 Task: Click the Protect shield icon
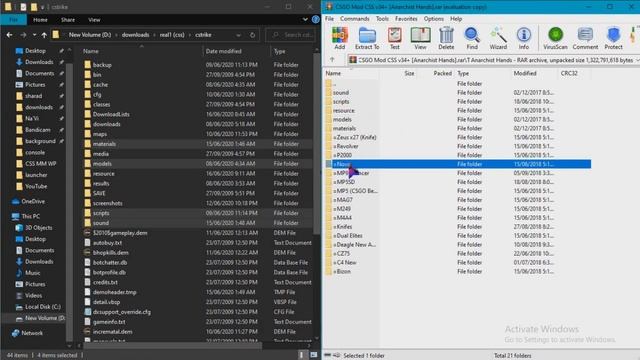coord(613,38)
